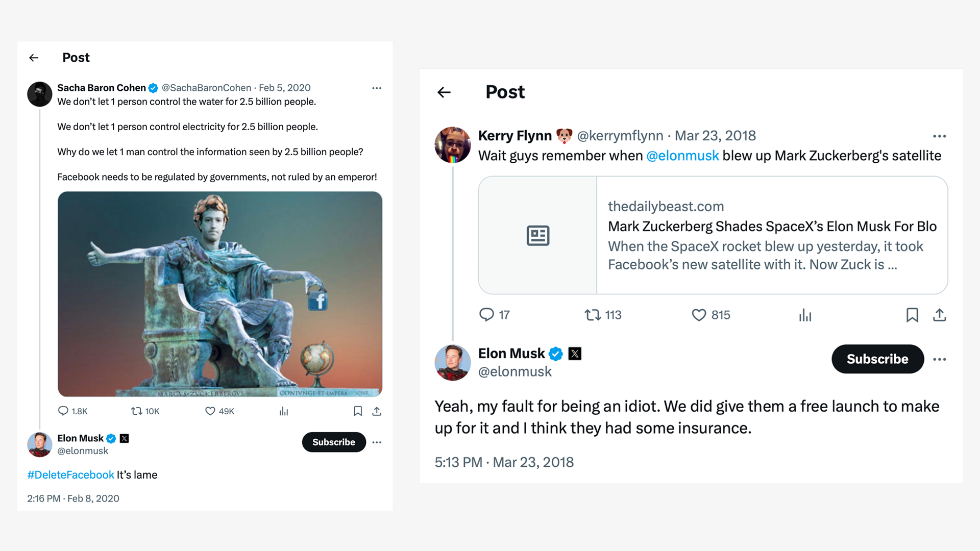Bookmark Kerry Flynn's post

point(912,315)
